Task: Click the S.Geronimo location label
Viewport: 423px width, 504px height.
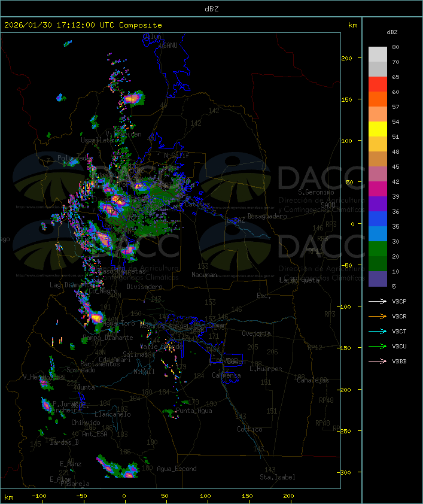Action: click(316, 193)
